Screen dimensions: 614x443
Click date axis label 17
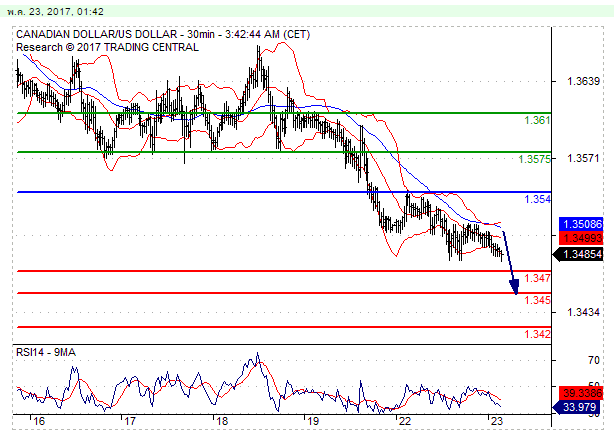click(130, 421)
